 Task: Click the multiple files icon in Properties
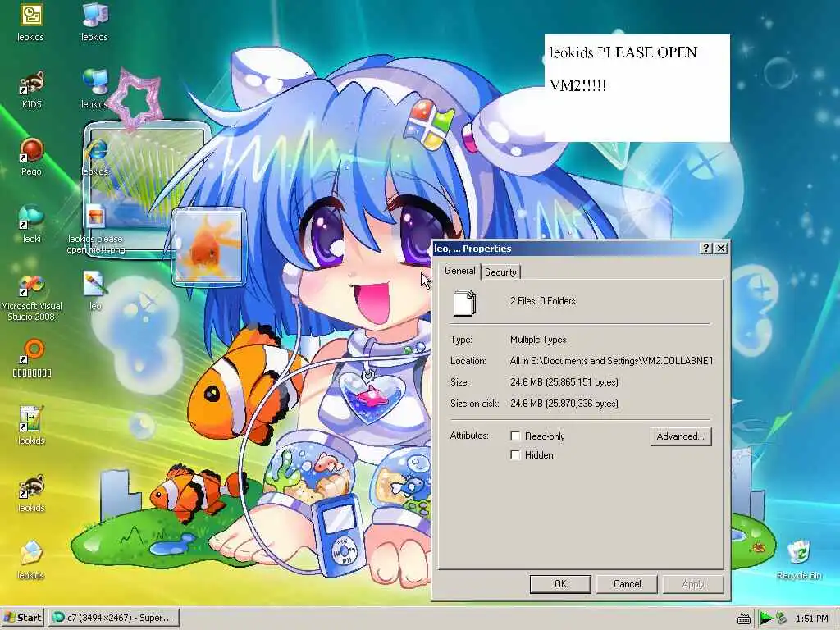464,302
